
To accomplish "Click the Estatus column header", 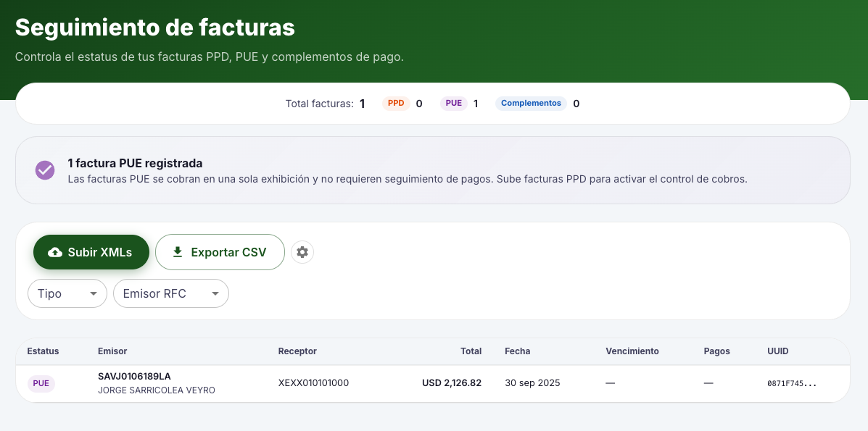I will coord(43,351).
